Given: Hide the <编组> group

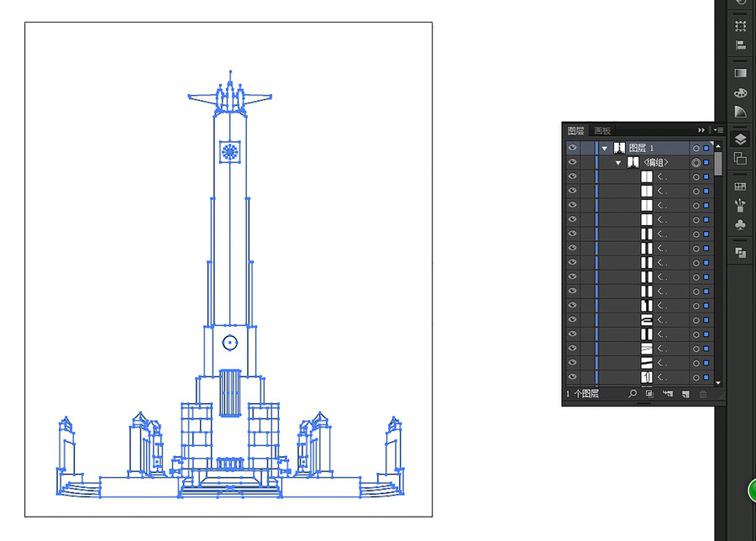Looking at the screenshot, I should coord(572,162).
